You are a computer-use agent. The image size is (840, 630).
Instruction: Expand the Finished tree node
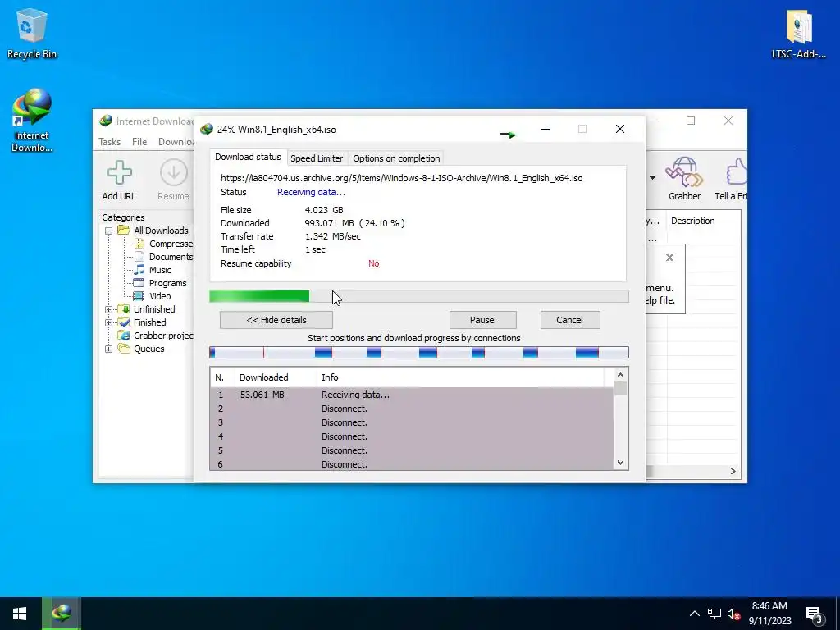(x=109, y=322)
